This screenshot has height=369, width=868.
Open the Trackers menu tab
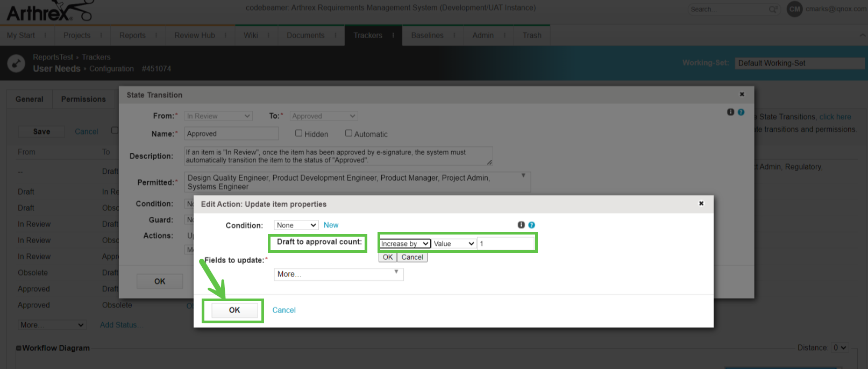pos(368,36)
